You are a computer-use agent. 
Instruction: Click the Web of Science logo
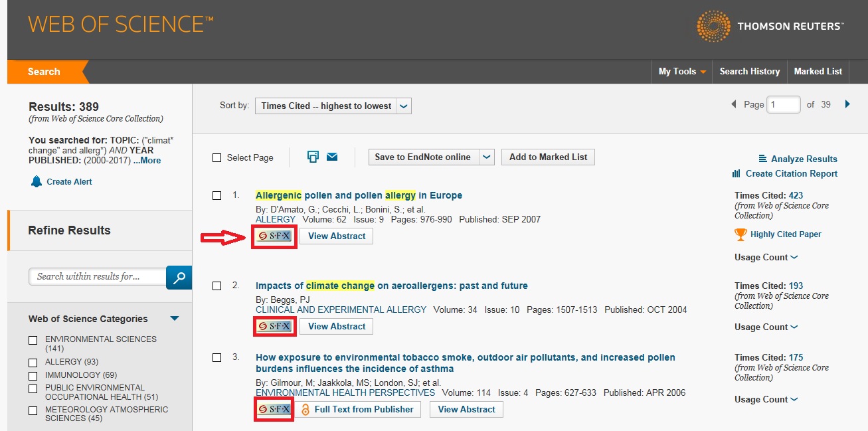(x=121, y=25)
